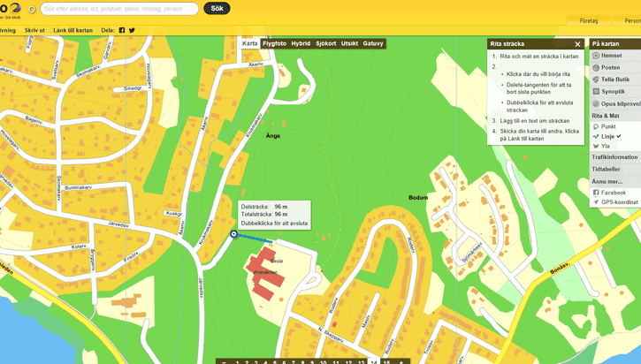This screenshot has height=364, width=641.
Task: Show Telia Butik locations on map
Action: tap(614, 80)
